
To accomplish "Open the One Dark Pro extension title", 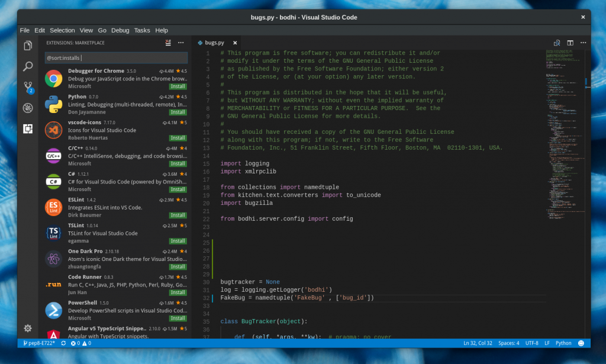I will click(85, 251).
